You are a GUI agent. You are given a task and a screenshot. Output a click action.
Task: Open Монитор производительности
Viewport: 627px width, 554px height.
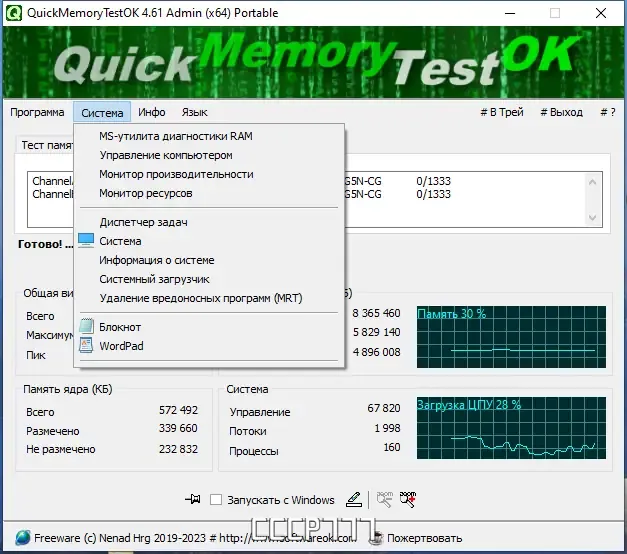209,174
